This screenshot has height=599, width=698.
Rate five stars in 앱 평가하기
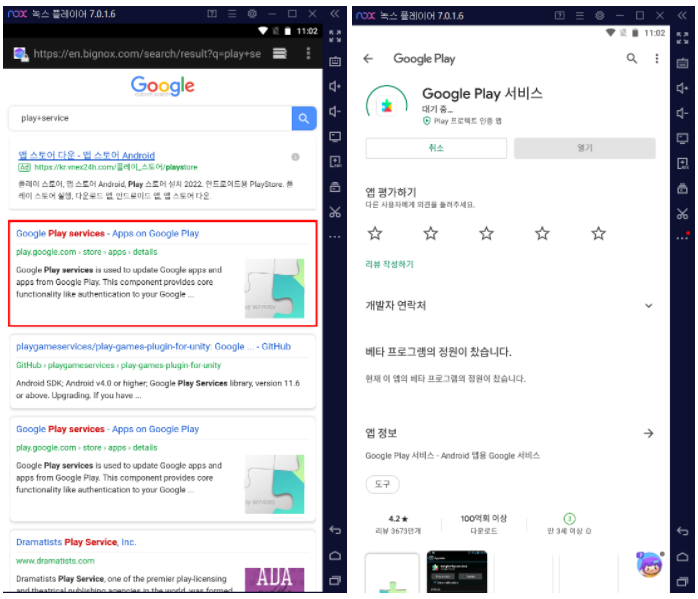click(598, 233)
